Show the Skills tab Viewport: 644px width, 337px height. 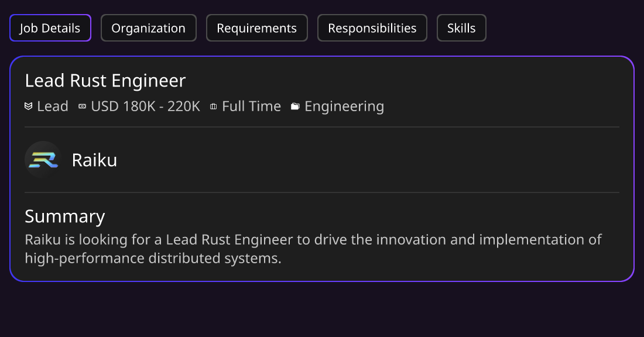[461, 28]
